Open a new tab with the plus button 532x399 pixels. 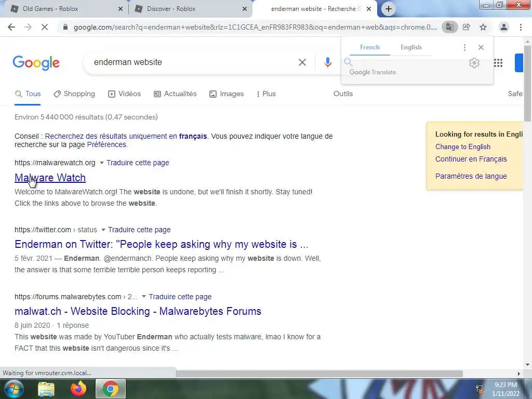pyautogui.click(x=389, y=9)
